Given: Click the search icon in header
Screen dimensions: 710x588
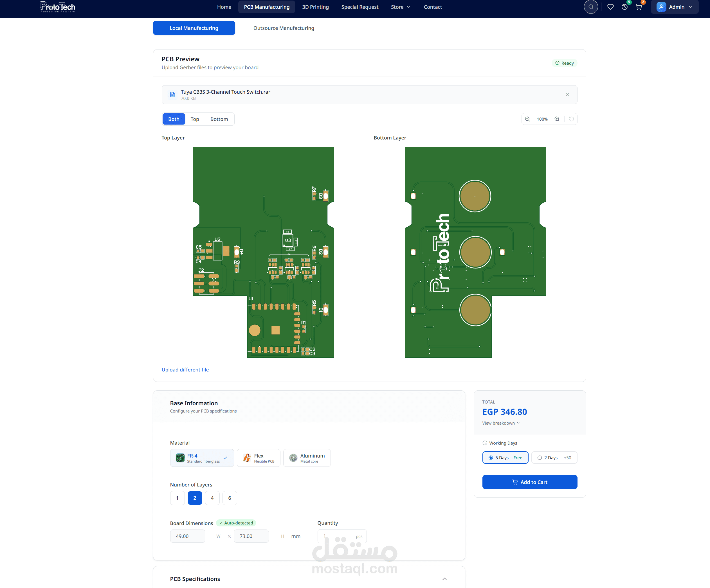Looking at the screenshot, I should pos(591,7).
